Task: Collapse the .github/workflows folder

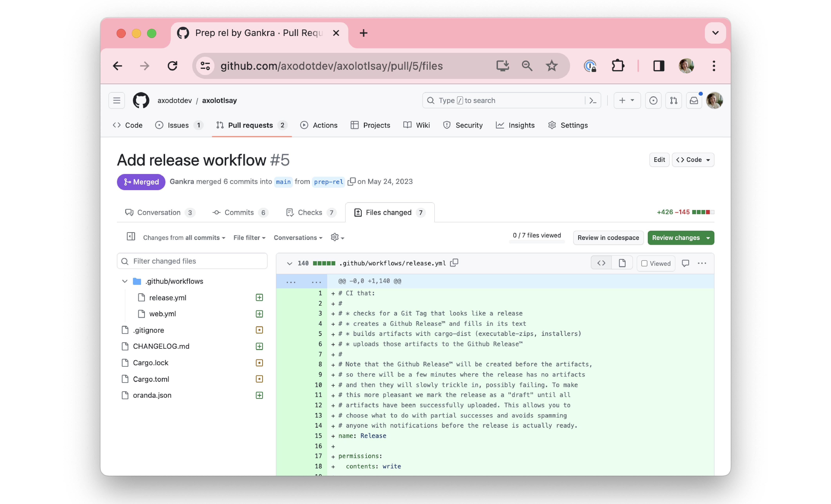Action: click(x=125, y=281)
